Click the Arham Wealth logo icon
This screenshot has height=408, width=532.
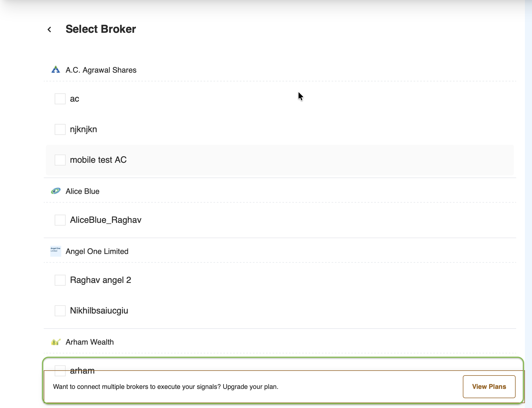[56, 342]
